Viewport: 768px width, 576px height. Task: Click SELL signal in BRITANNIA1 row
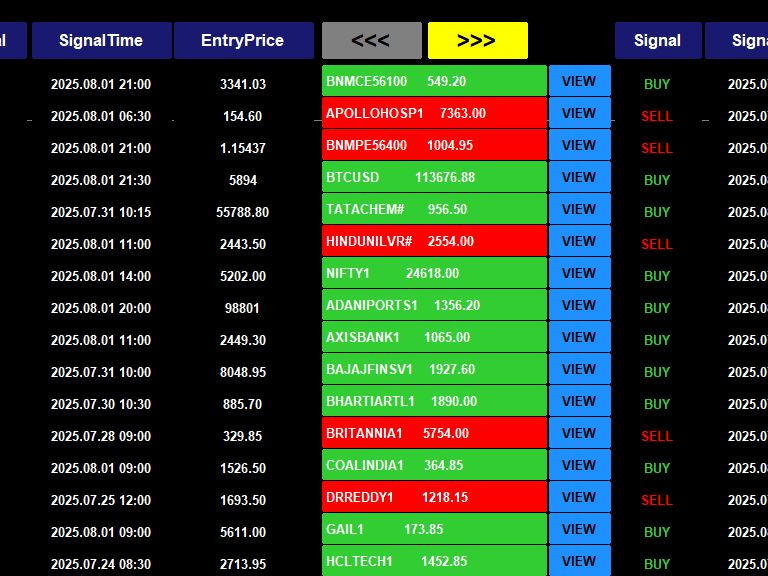pos(657,436)
